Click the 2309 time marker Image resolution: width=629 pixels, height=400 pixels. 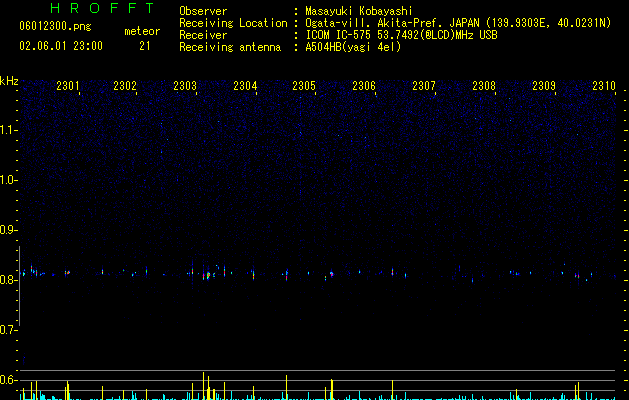click(544, 86)
